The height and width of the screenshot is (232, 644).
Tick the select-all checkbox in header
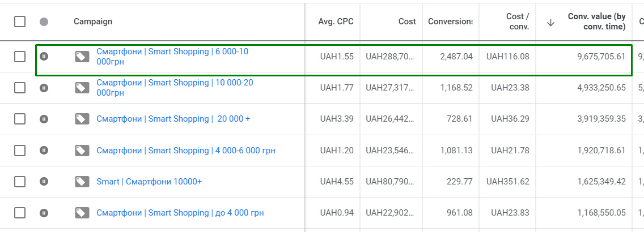pos(20,22)
